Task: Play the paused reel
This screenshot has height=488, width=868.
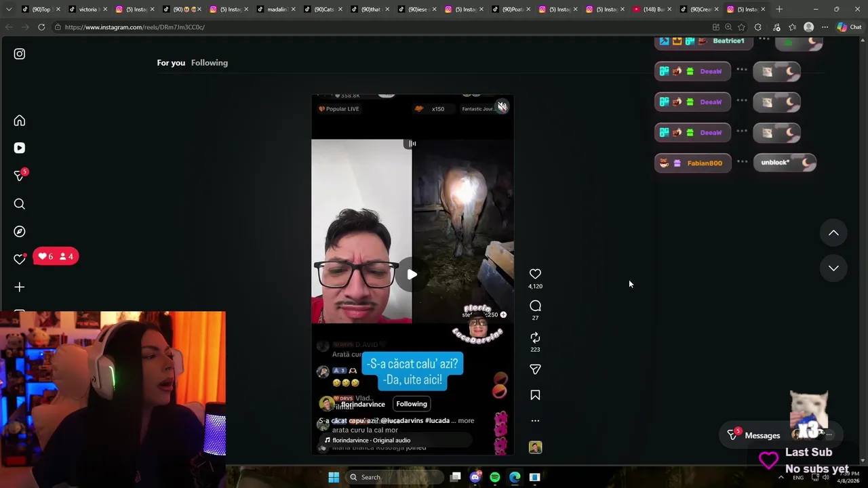Action: pyautogui.click(x=412, y=274)
